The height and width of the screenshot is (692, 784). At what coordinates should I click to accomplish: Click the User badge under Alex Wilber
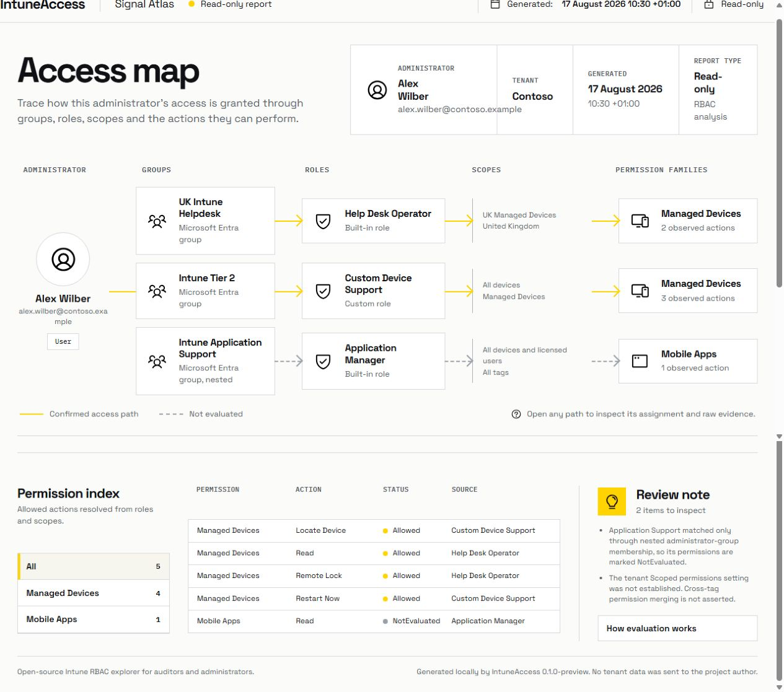point(63,341)
